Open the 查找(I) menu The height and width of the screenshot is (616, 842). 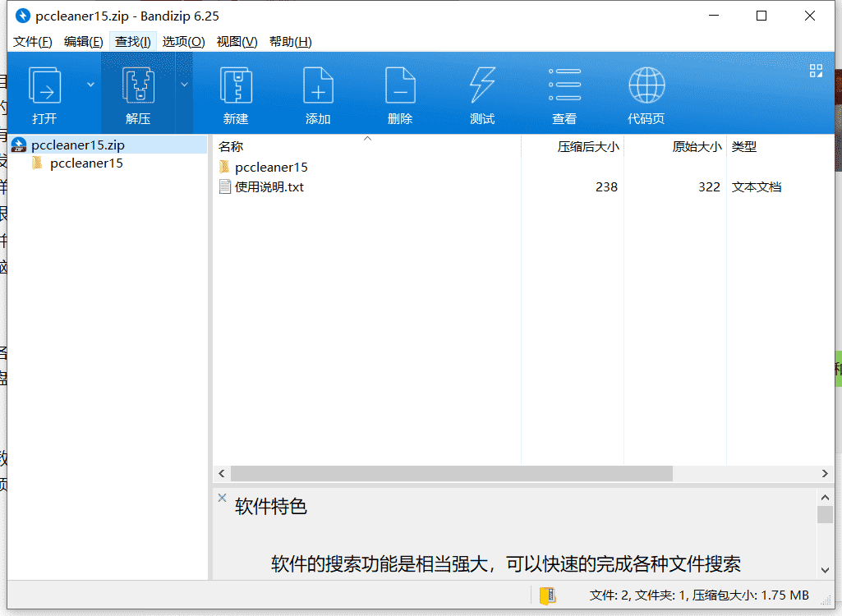point(132,42)
